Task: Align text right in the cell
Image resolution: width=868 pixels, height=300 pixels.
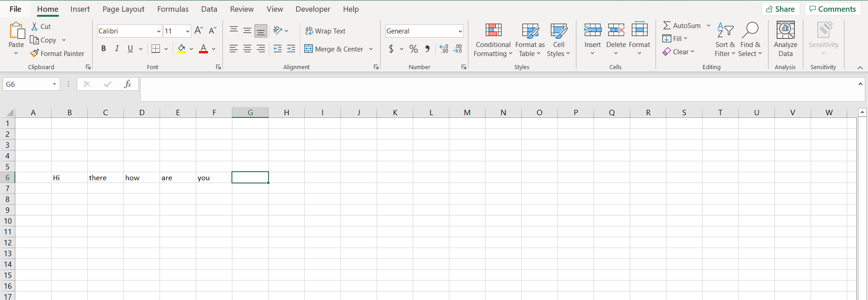Action: point(261,49)
